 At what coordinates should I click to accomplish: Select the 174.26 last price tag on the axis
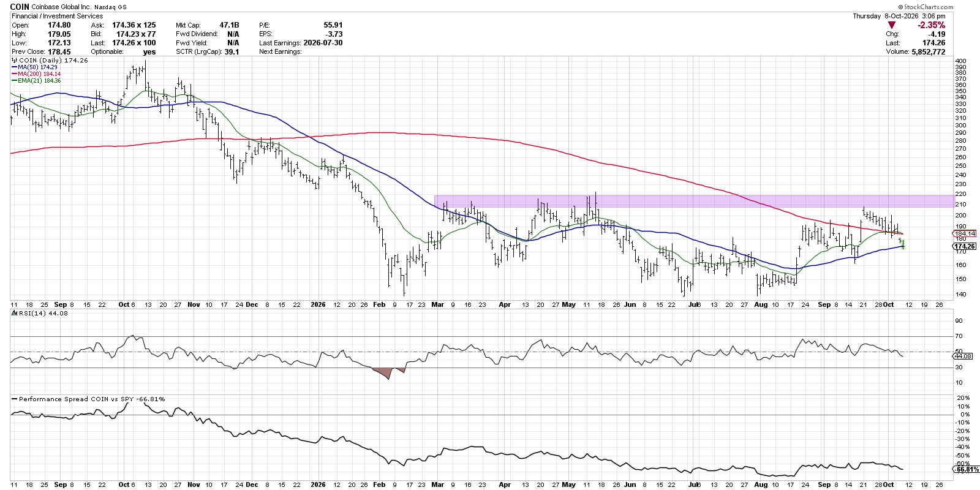tap(965, 246)
